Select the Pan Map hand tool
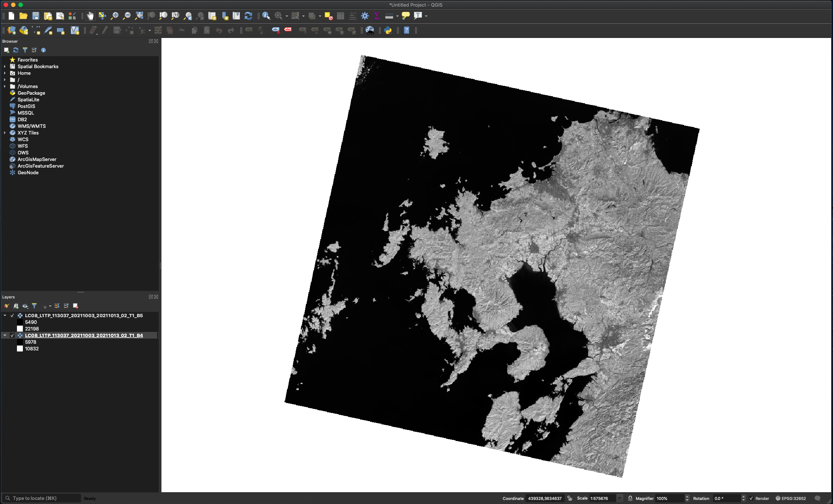 click(90, 16)
